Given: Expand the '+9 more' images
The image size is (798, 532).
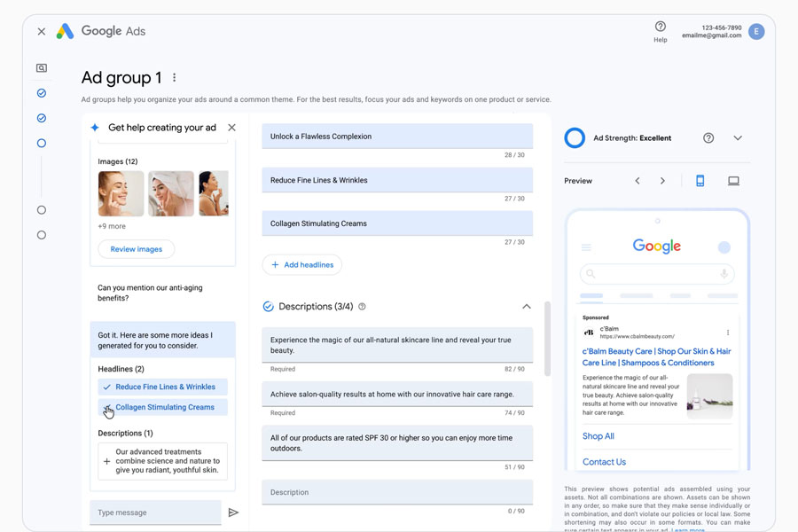Looking at the screenshot, I should pos(112,226).
